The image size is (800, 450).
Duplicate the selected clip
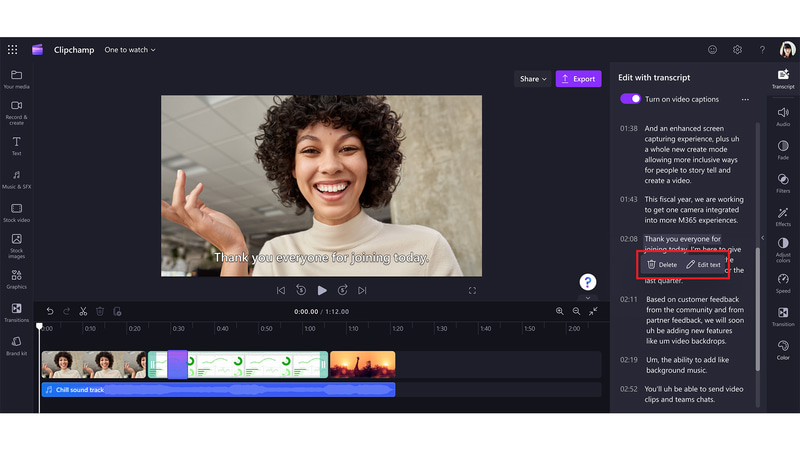[x=117, y=311]
